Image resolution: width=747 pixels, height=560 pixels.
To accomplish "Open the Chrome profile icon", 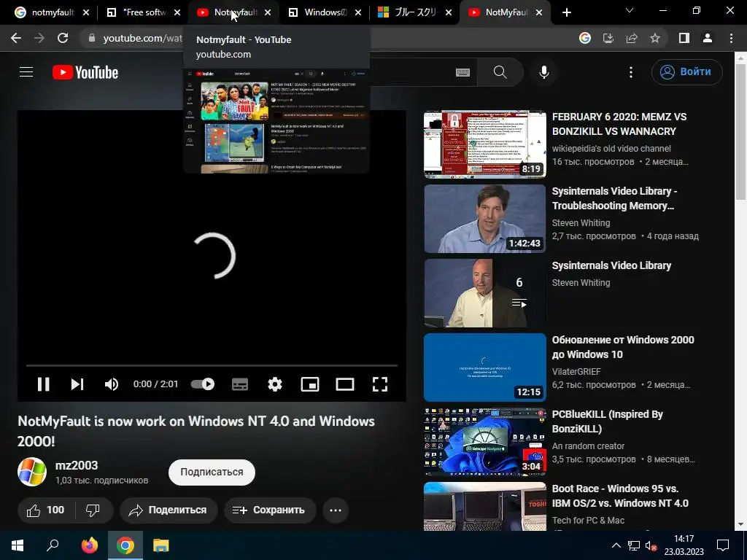I will point(708,38).
